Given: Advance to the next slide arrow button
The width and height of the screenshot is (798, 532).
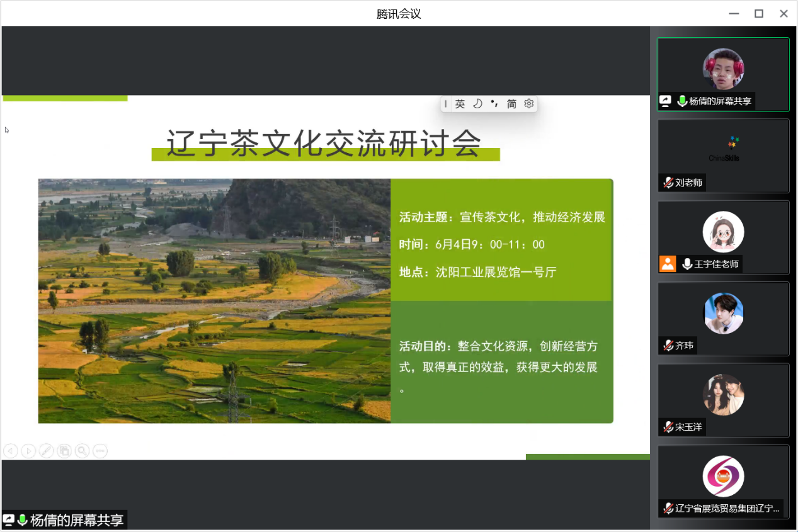Looking at the screenshot, I should tap(28, 451).
